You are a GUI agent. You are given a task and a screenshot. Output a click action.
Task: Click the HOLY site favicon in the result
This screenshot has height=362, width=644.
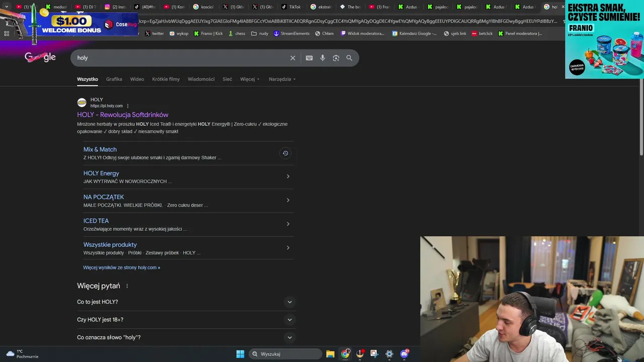pos(82,103)
